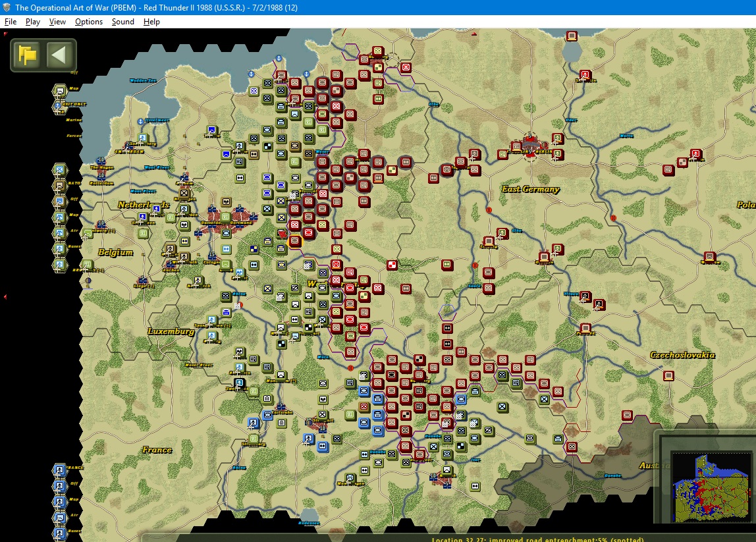Select the blue NATO unit north of Arnhem

pyautogui.click(x=211, y=130)
